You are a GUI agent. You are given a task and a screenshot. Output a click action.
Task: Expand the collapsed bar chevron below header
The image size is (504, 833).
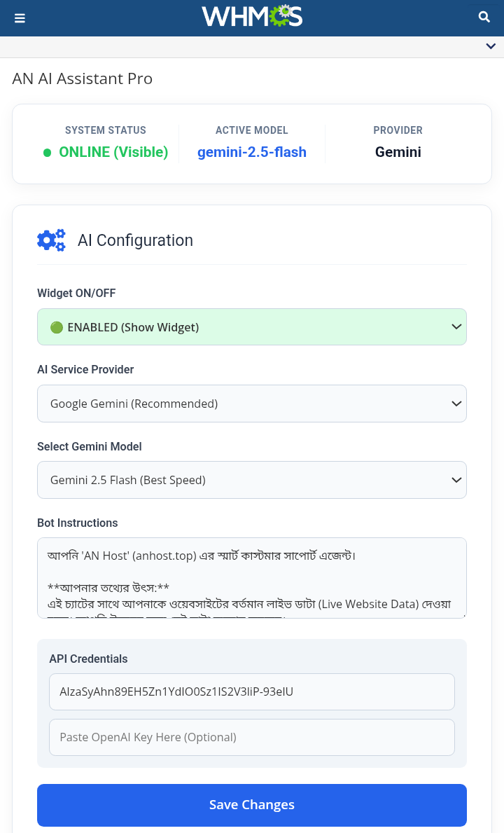tap(491, 46)
